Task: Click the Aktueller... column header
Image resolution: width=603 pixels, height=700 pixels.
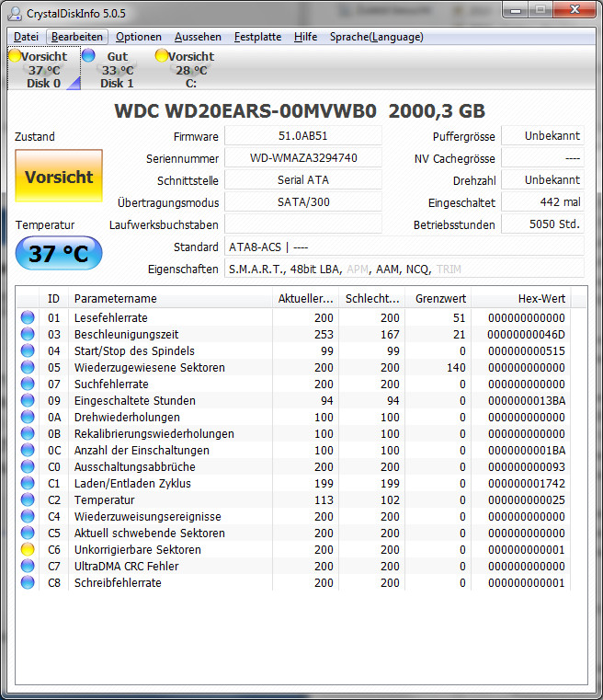Action: (305, 298)
